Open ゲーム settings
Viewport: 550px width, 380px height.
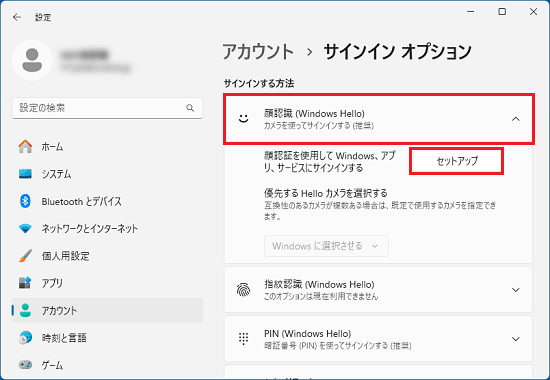pos(107,365)
